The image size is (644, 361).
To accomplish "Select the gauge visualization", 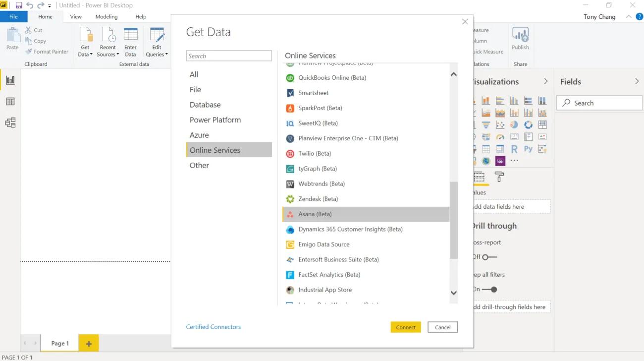I will 500,136.
